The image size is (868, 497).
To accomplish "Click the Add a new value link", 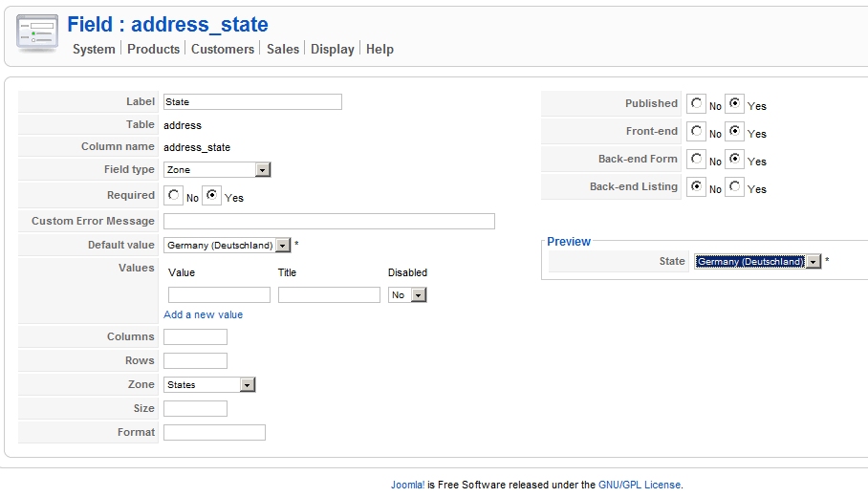I will [204, 314].
